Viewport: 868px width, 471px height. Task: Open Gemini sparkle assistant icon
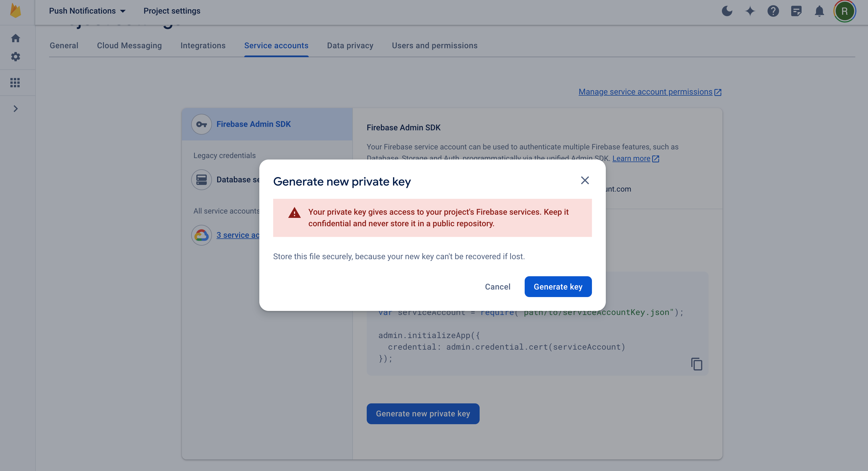pos(750,11)
